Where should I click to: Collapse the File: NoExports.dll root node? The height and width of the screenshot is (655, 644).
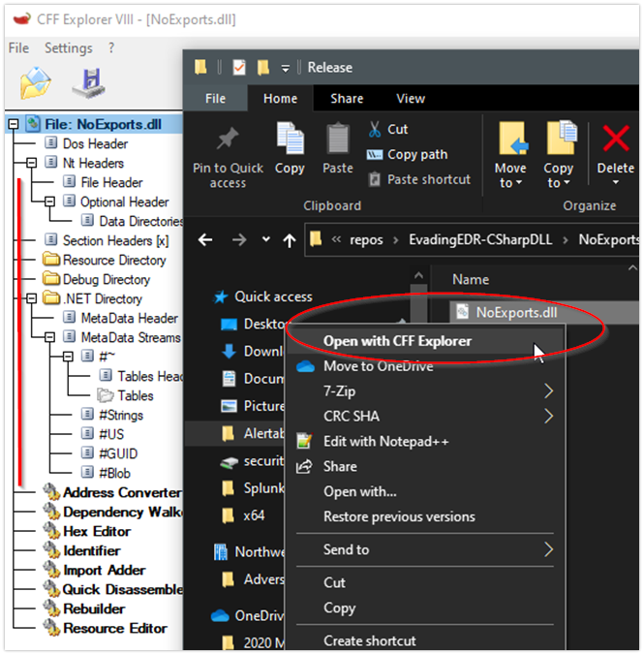14,124
